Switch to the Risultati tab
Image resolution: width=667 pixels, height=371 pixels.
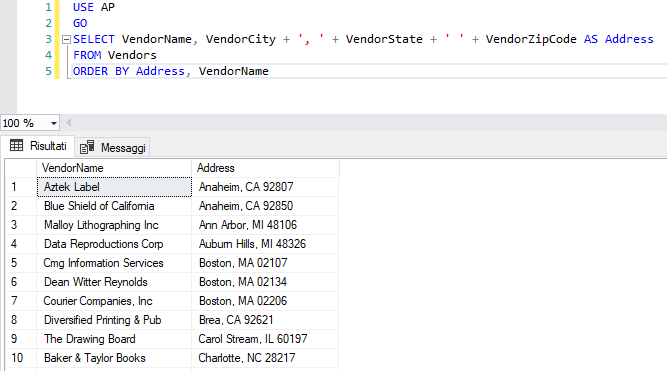click(x=38, y=146)
